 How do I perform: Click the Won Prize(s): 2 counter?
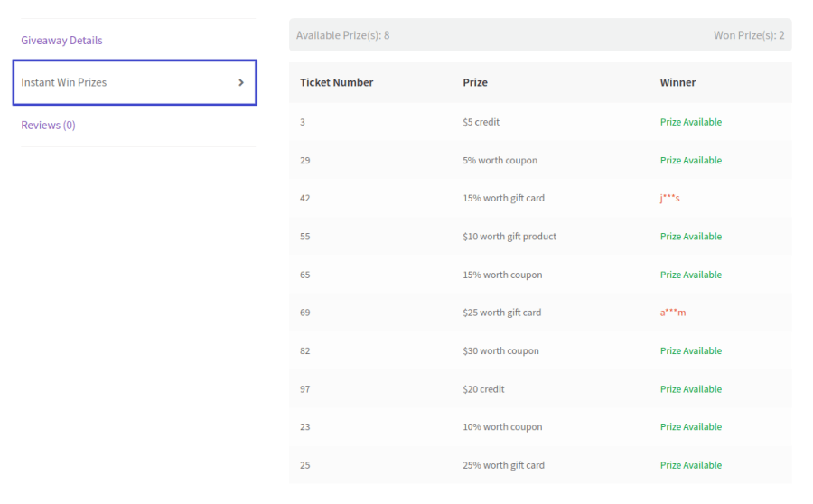tap(749, 35)
